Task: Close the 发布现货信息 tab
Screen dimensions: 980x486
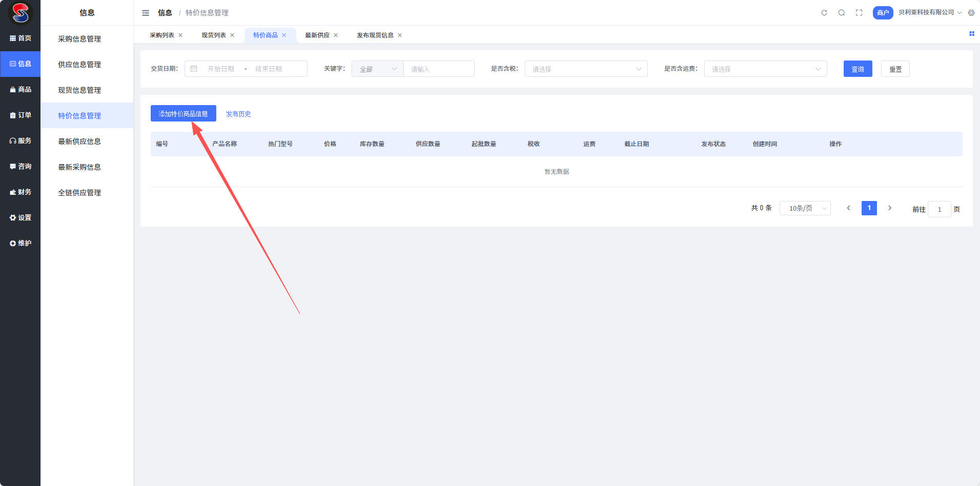Action: click(x=400, y=35)
